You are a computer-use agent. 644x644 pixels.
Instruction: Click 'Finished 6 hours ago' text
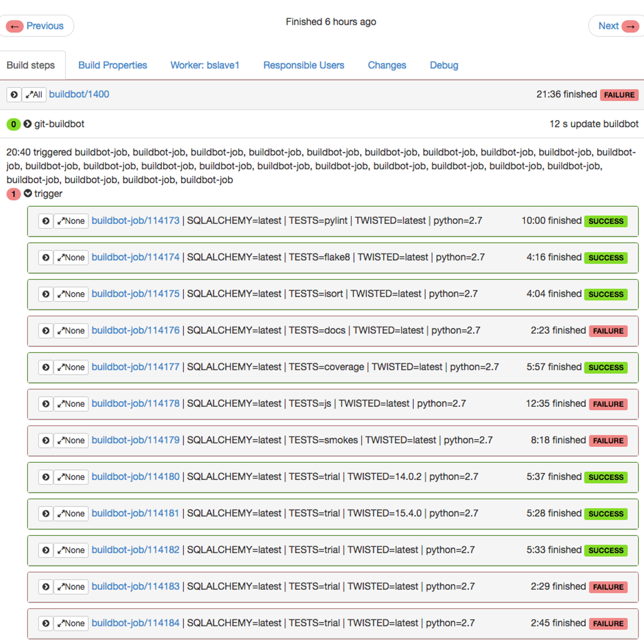pyautogui.click(x=331, y=22)
